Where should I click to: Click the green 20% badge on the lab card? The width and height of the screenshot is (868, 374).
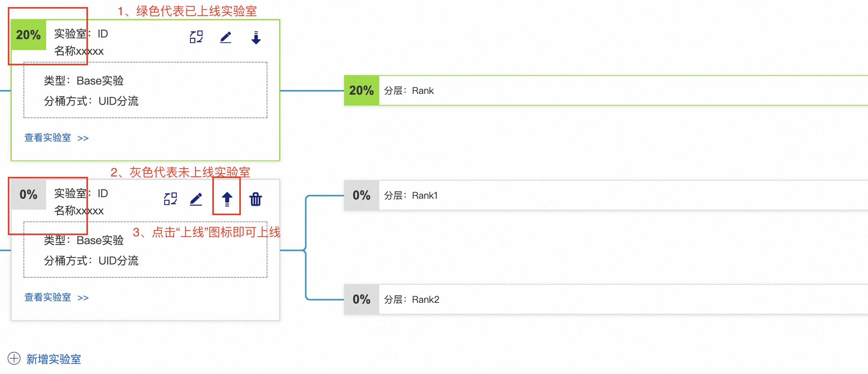pos(29,35)
